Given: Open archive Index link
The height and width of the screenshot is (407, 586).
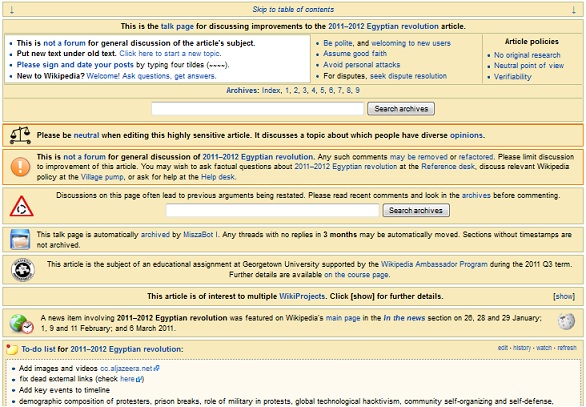Looking at the screenshot, I should (271, 90).
